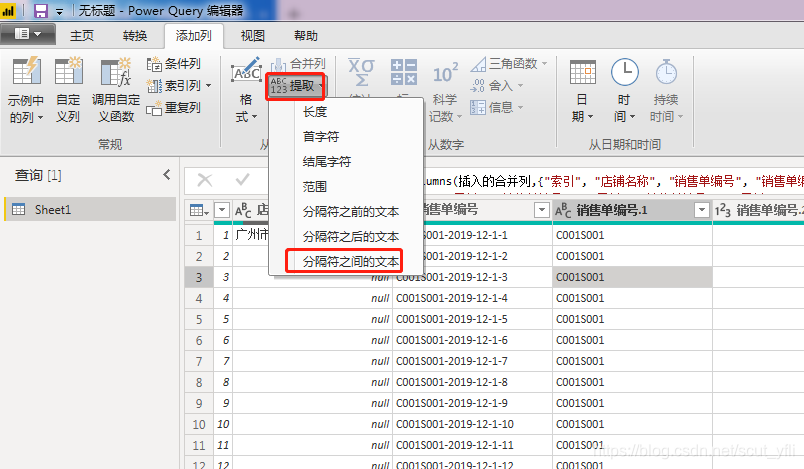Click the 统计信息 sigma icon
This screenshot has width=804, height=469.
[x=361, y=72]
